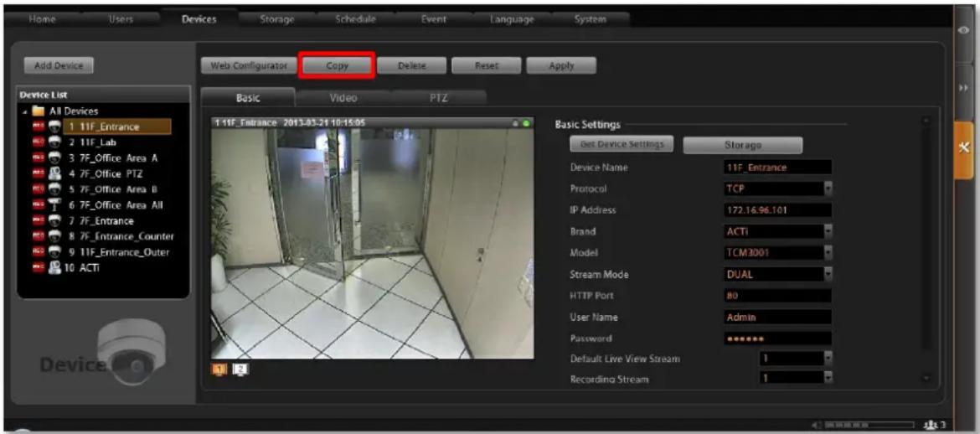Click the Apply button
This screenshot has height=434, width=980.
tap(561, 65)
